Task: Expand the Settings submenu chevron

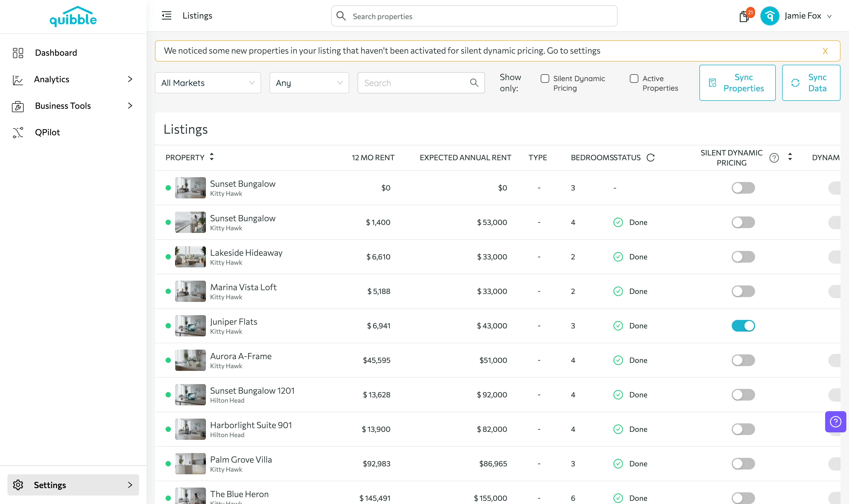Action: click(x=130, y=485)
